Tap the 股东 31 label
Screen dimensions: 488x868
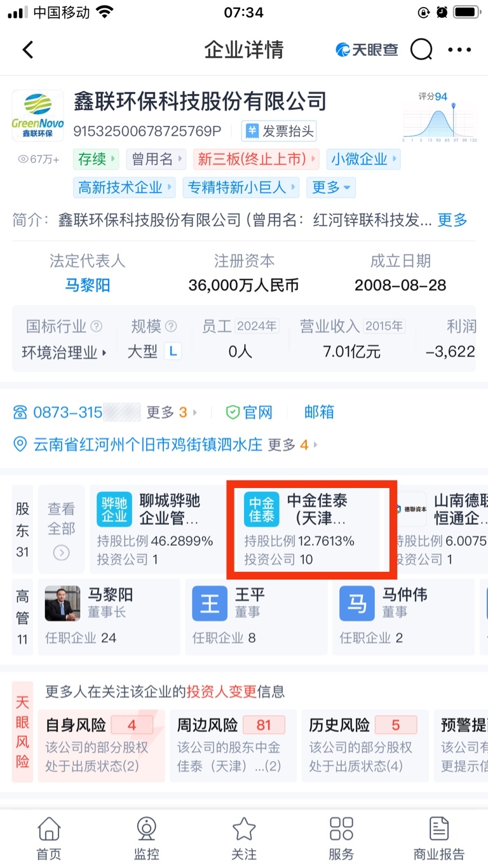pyautogui.click(x=23, y=530)
